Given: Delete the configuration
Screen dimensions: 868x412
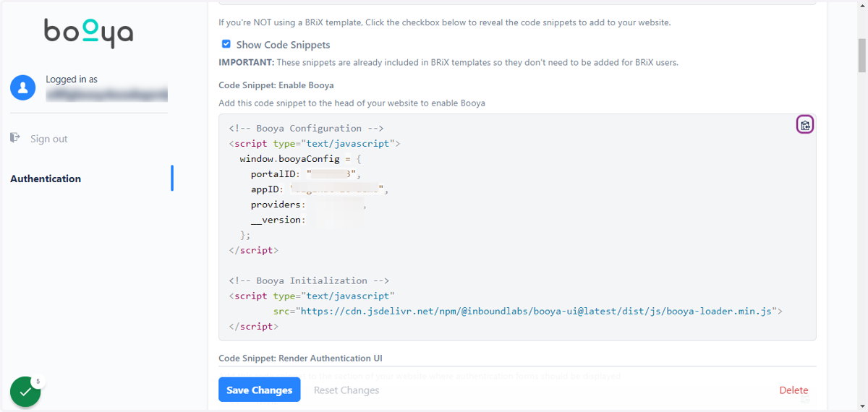Looking at the screenshot, I should 793,390.
